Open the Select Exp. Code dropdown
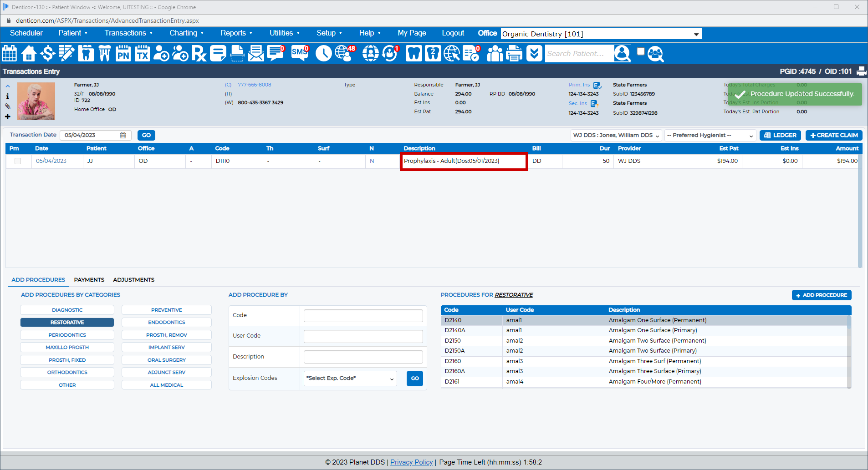Viewport: 868px width, 470px height. point(350,379)
